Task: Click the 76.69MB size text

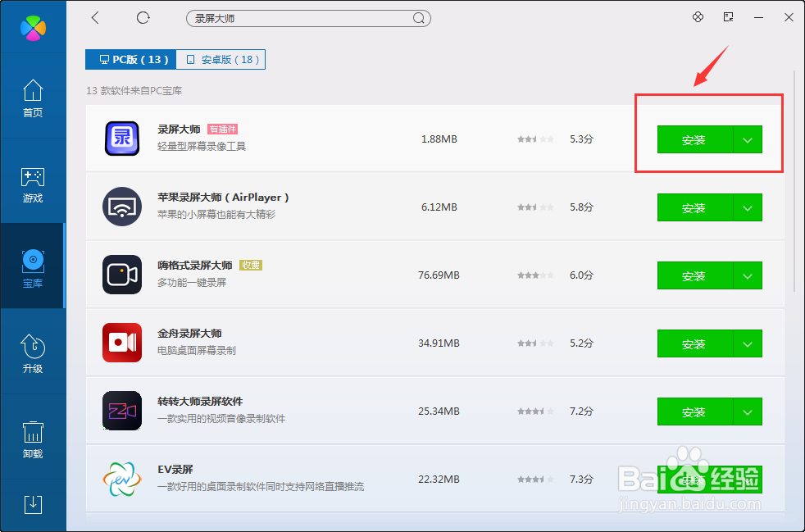Action: pyautogui.click(x=439, y=275)
